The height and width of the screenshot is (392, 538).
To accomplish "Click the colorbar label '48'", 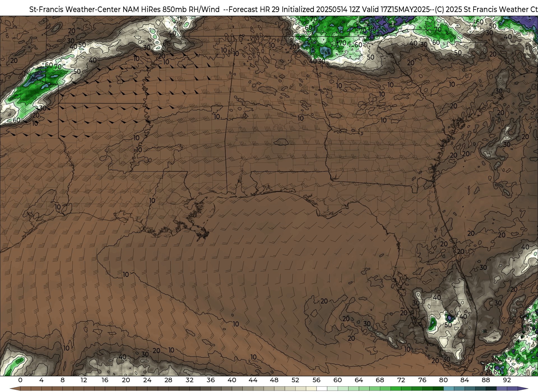I will click(274, 380).
